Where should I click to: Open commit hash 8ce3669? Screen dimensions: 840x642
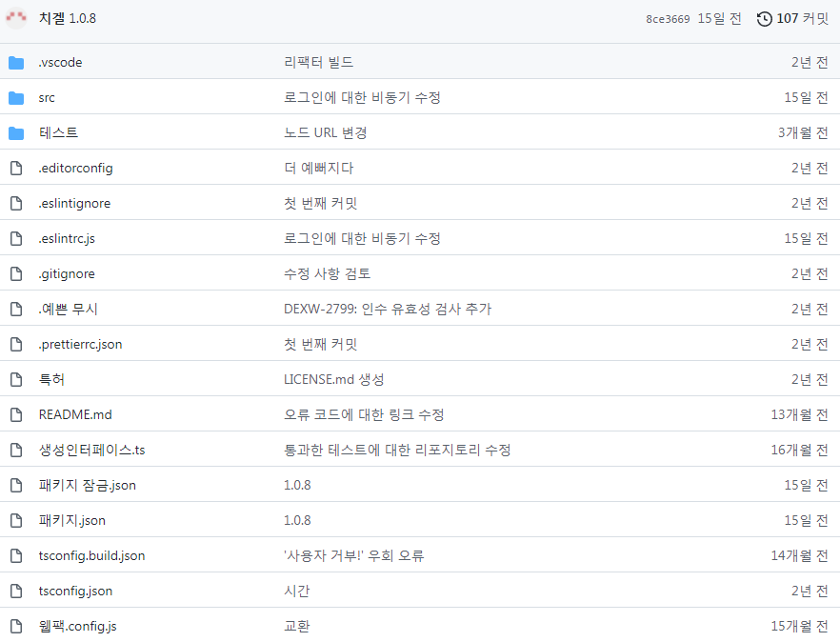(668, 19)
